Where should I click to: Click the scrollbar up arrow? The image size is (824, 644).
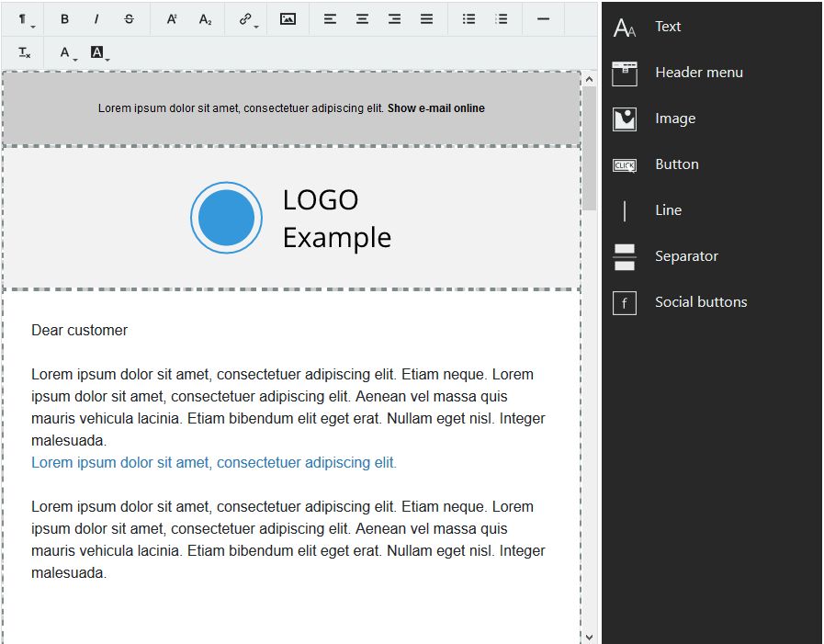click(589, 79)
